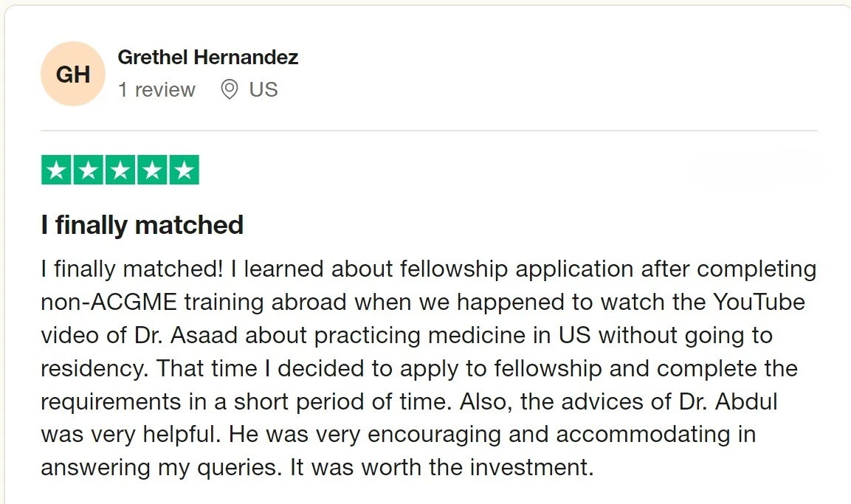Click the fifth green rating star

coord(184,170)
